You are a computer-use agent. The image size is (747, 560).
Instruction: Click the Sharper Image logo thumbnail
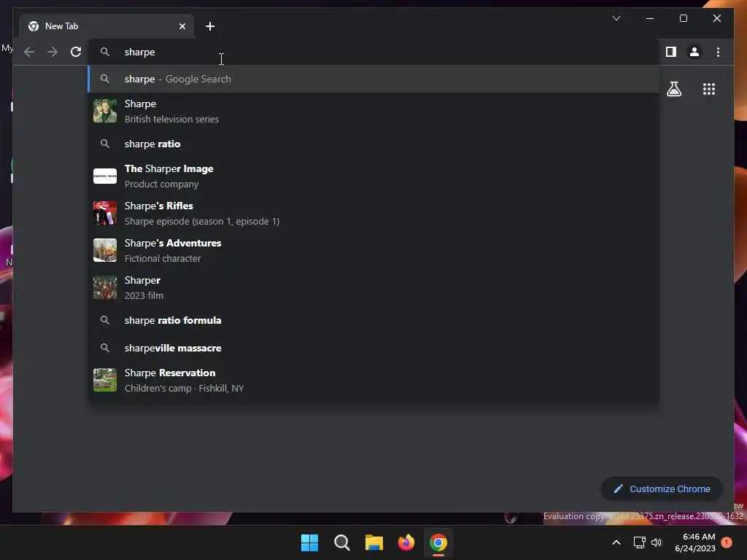pyautogui.click(x=105, y=176)
